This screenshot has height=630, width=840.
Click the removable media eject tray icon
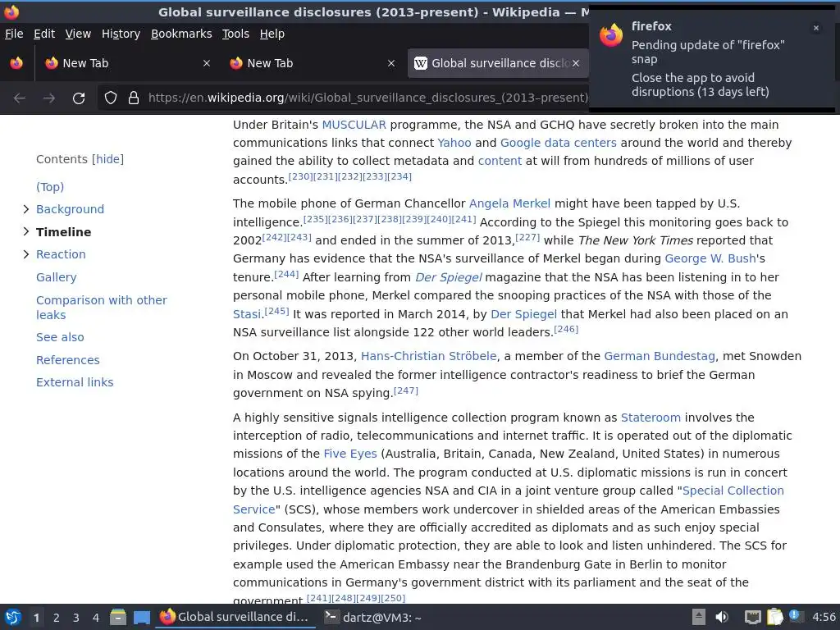[x=699, y=617]
